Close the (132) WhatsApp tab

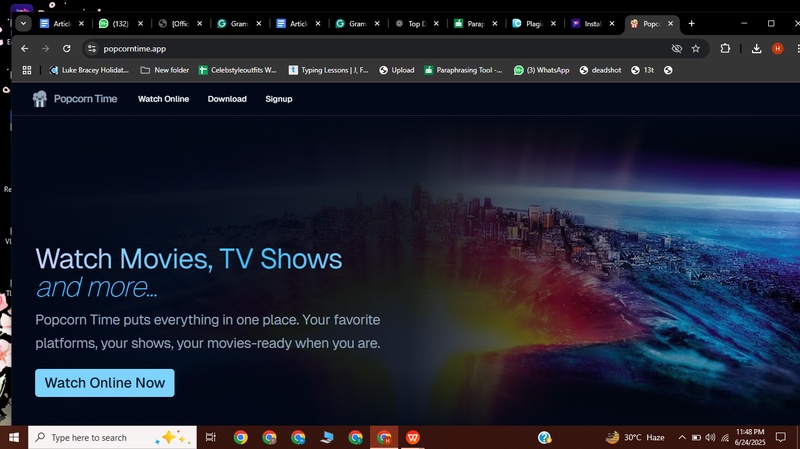[140, 23]
